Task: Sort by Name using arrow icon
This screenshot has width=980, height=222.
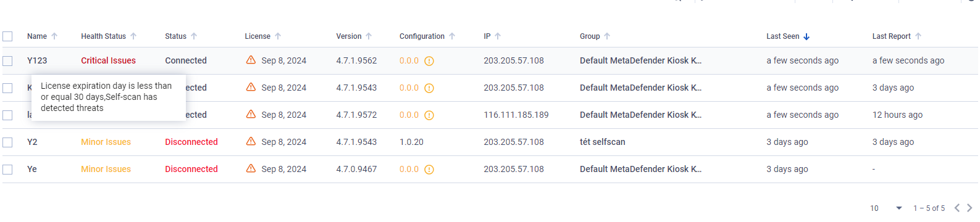Action: pos(54,36)
